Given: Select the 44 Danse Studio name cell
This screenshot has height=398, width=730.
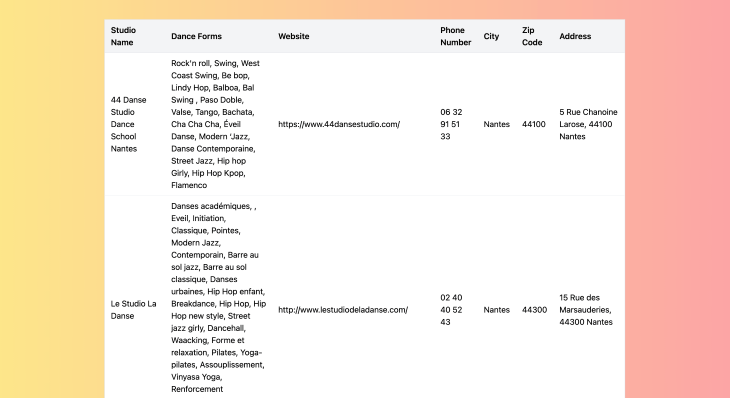Looking at the screenshot, I should tap(129, 124).
